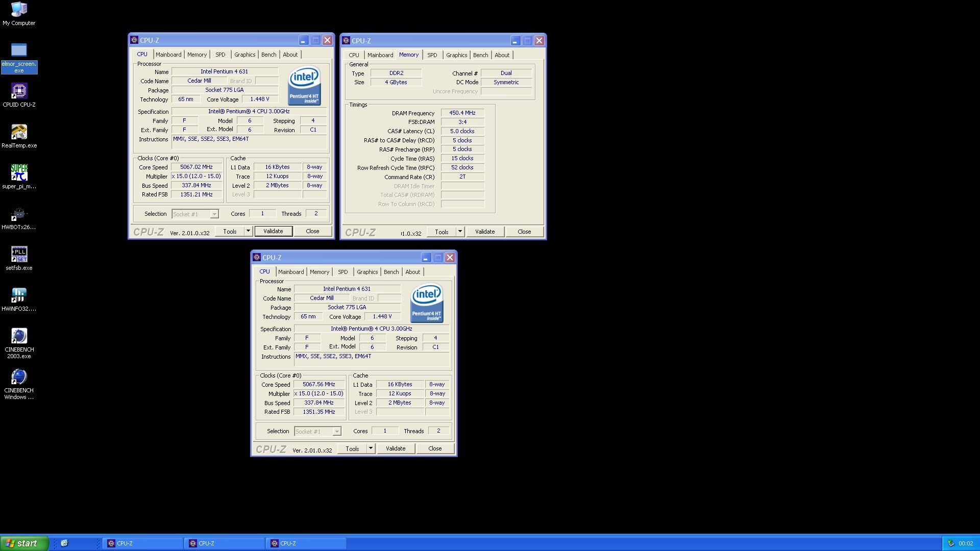Image resolution: width=980 pixels, height=551 pixels.
Task: Switch to the first CPU-Z taskbar button
Action: click(143, 543)
